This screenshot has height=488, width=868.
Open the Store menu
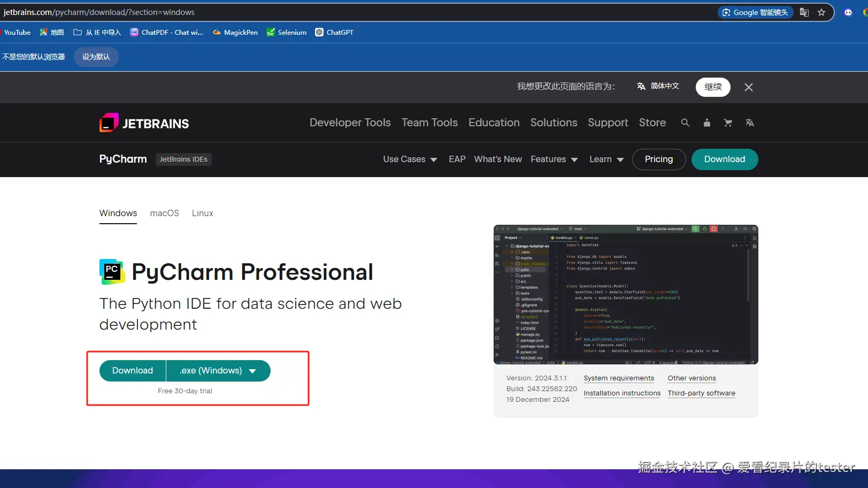tap(652, 123)
